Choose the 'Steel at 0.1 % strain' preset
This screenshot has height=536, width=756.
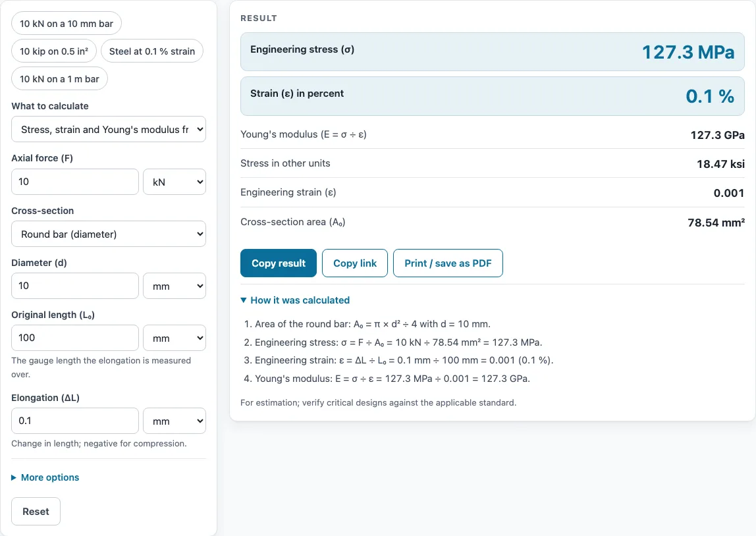point(152,51)
